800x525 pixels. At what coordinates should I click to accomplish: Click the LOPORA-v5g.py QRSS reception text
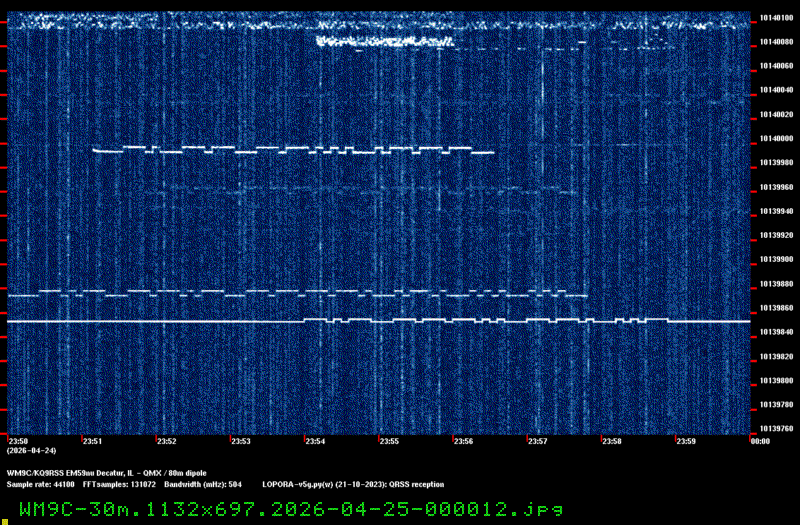point(353,484)
